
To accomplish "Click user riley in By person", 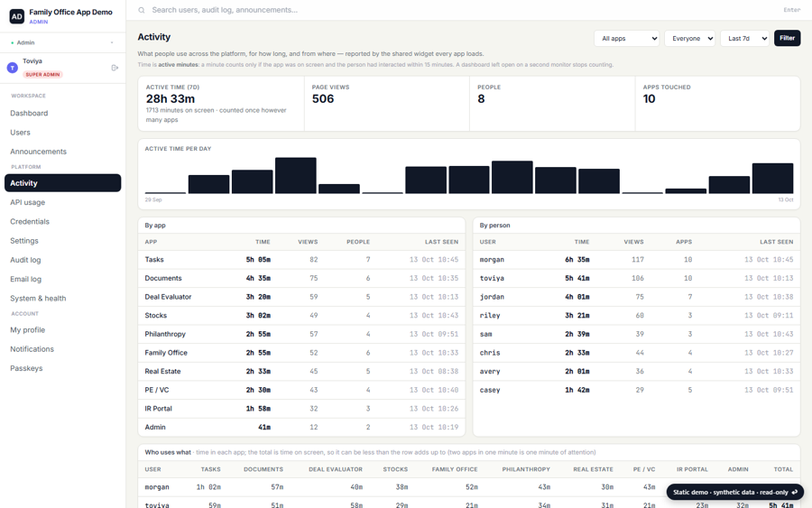I will point(490,316).
